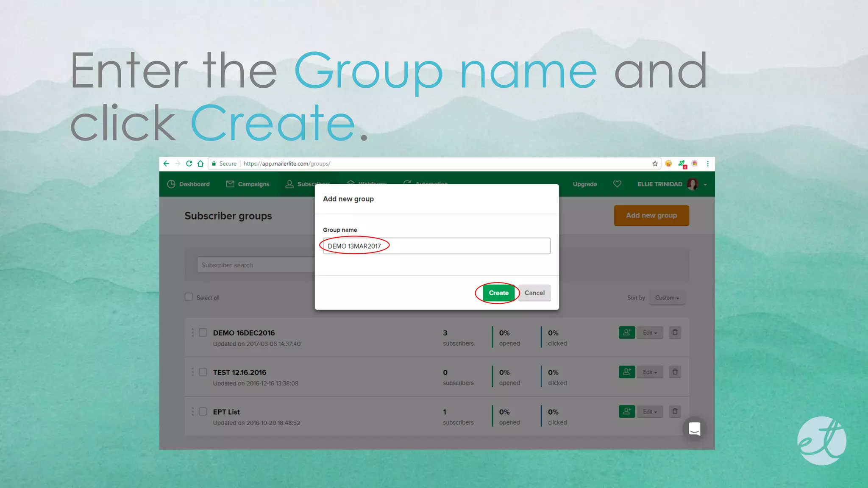Check the DEMO 16DEC2016 group checkbox
Viewport: 868px width, 488px height.
(203, 333)
